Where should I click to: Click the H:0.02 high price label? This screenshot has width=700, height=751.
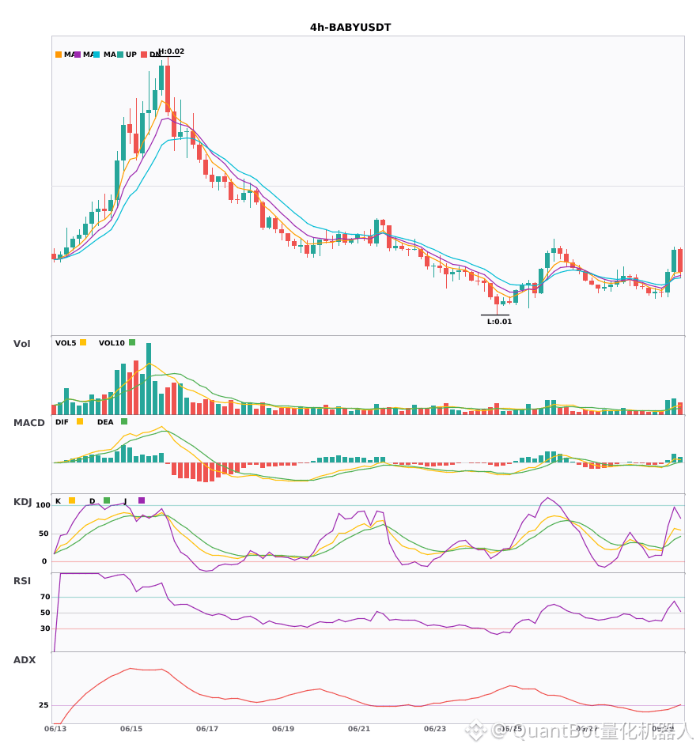(172, 51)
